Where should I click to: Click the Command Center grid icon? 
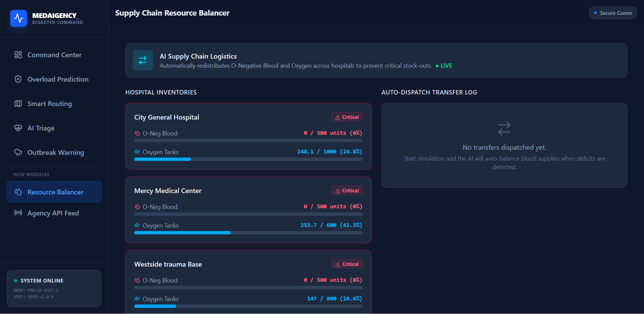[x=18, y=55]
